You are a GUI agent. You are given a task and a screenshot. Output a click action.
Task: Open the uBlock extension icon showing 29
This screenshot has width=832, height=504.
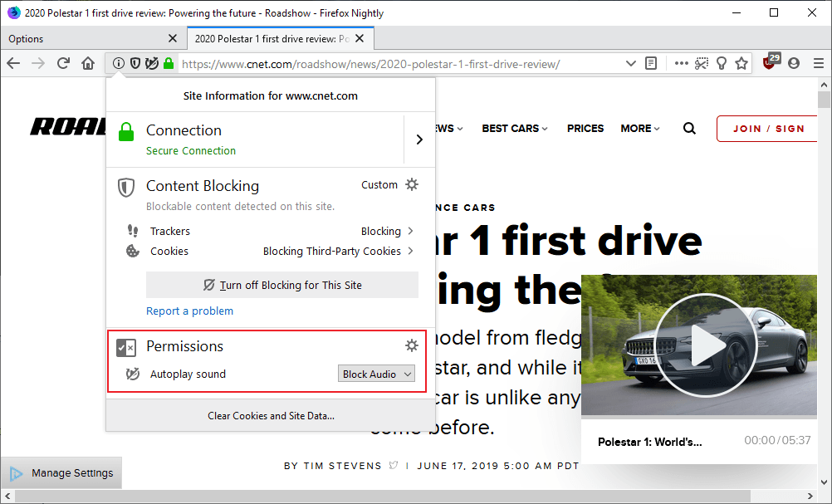click(x=771, y=61)
